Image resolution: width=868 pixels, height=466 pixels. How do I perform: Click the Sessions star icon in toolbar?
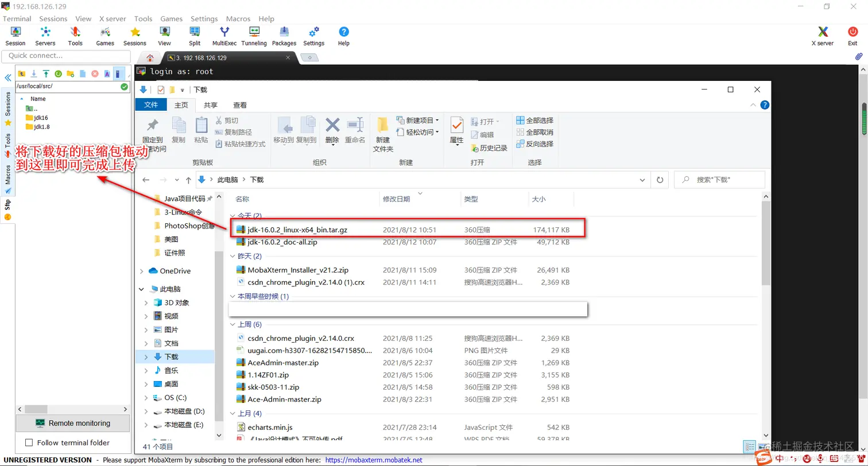(x=135, y=36)
